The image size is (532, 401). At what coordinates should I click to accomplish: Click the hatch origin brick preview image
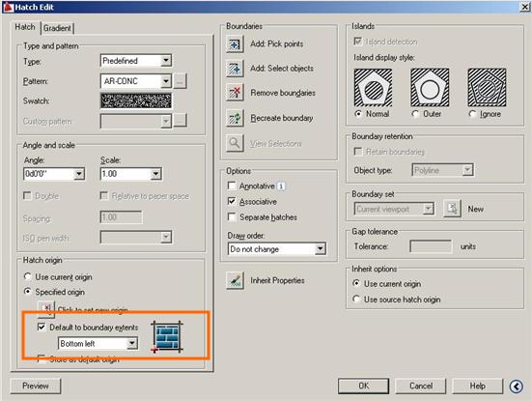coord(167,336)
